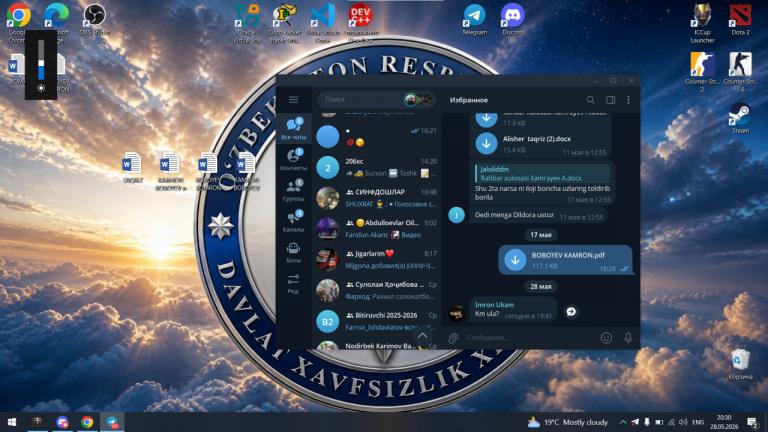The width and height of the screenshot is (768, 432).
Task: Switch to the Каналы folder
Action: click(293, 221)
